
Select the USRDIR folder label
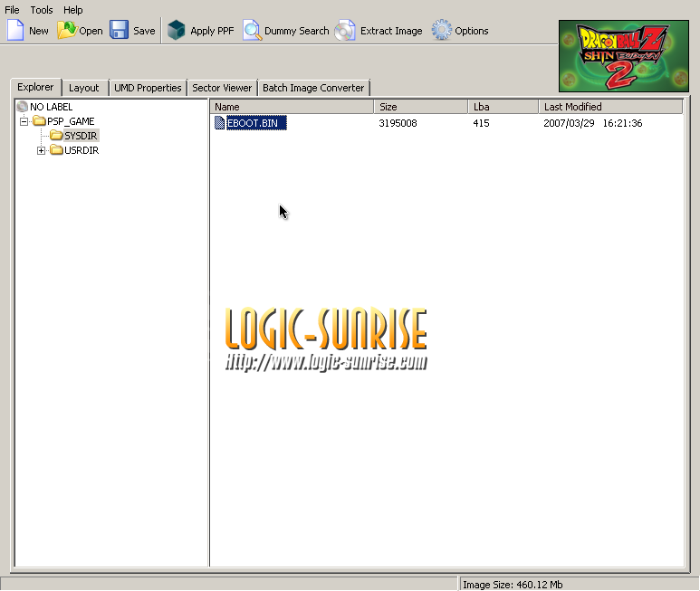coord(82,150)
